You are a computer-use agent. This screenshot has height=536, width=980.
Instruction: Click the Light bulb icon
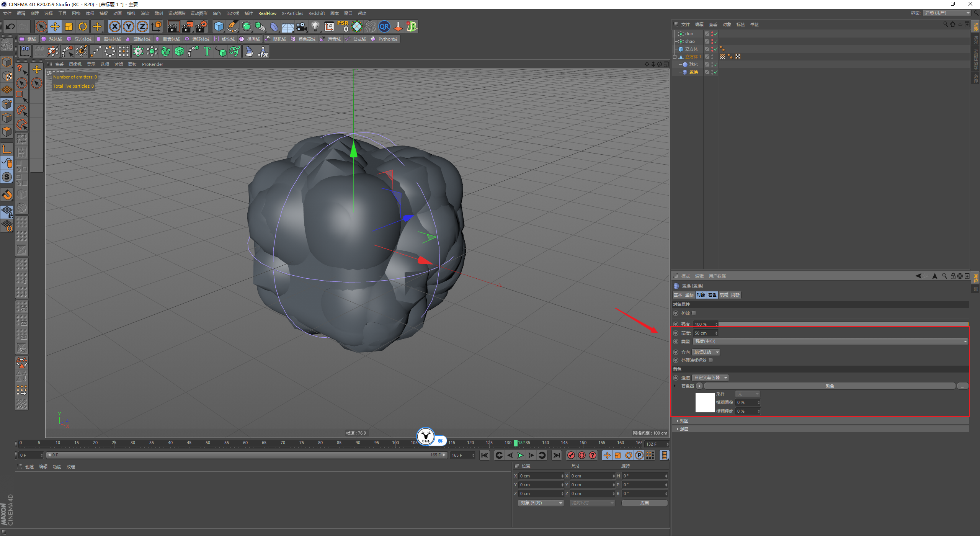click(x=315, y=26)
